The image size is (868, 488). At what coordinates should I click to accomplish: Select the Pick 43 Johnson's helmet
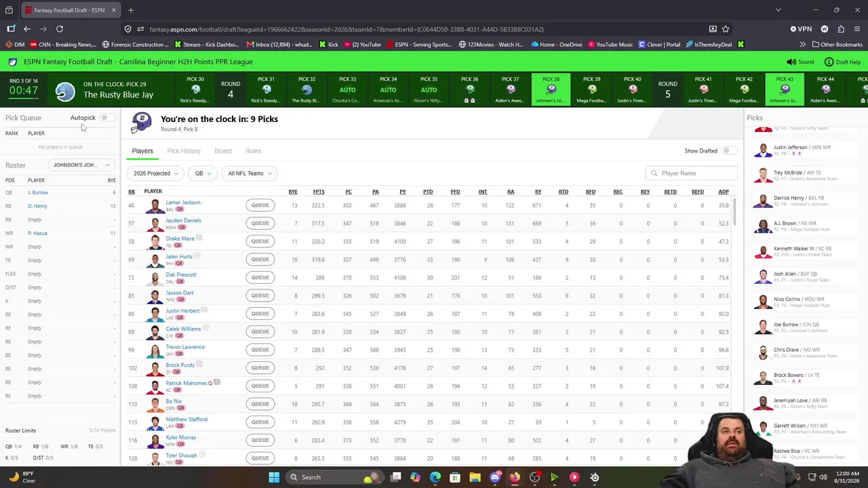785,89
